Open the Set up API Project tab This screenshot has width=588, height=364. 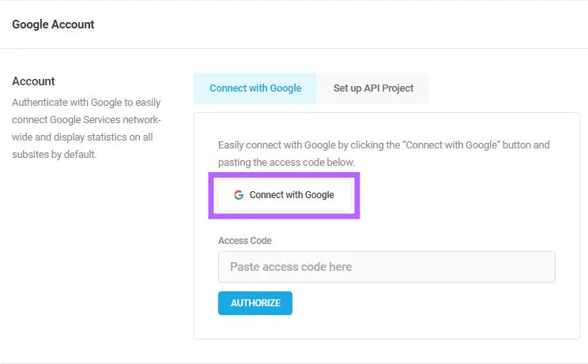(374, 88)
